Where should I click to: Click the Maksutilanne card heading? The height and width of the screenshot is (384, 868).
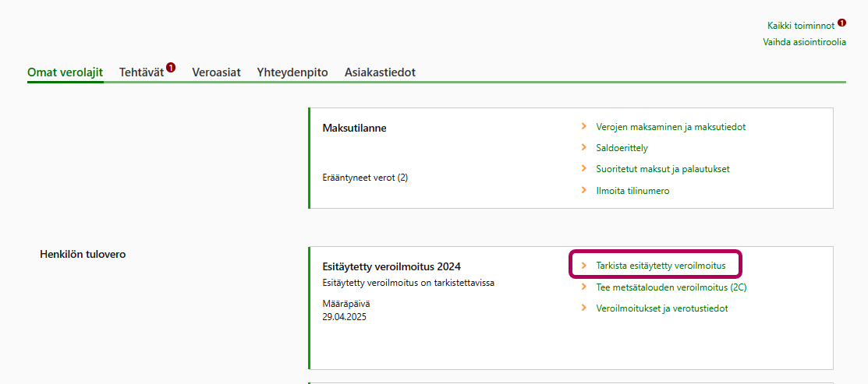[354, 129]
